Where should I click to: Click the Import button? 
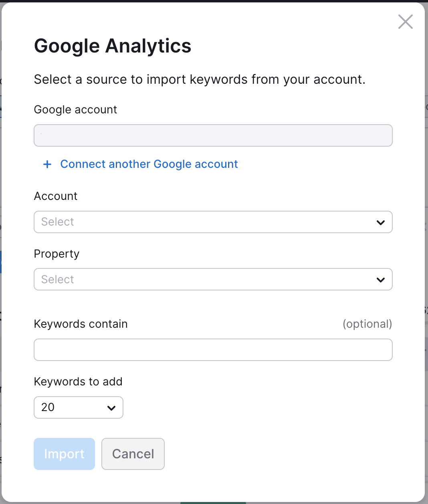point(64,454)
